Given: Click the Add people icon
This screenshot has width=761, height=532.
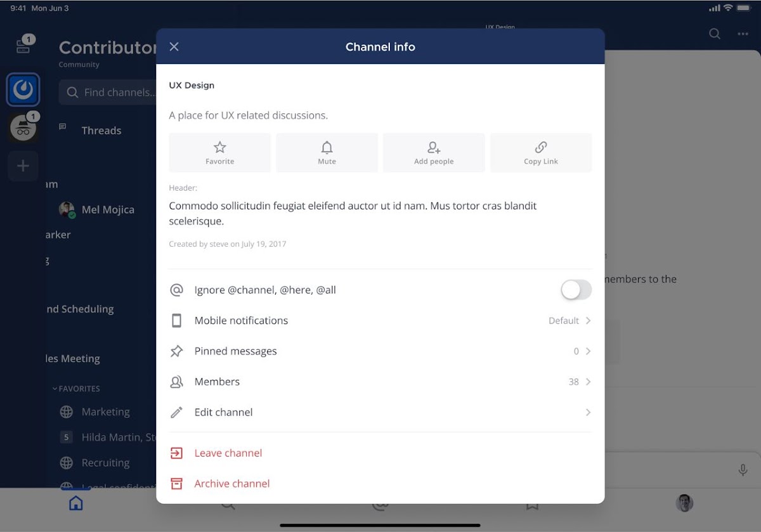Looking at the screenshot, I should (x=434, y=148).
